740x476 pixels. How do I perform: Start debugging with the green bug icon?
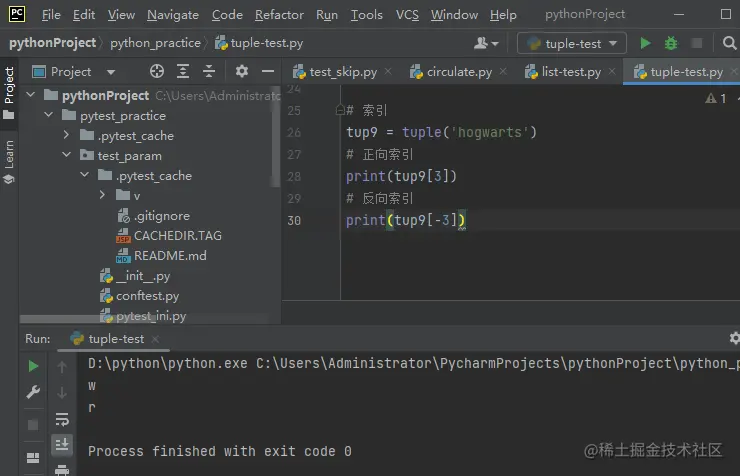click(671, 43)
